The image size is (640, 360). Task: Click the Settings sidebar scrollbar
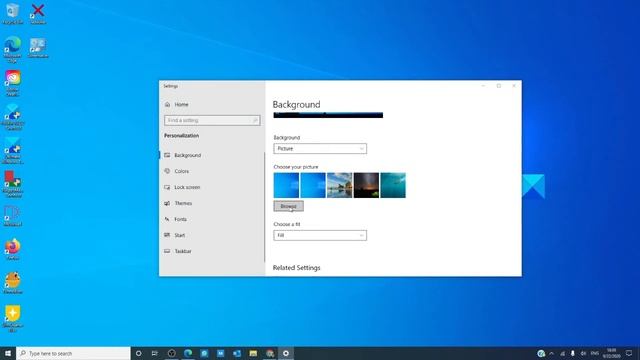[x=264, y=207]
